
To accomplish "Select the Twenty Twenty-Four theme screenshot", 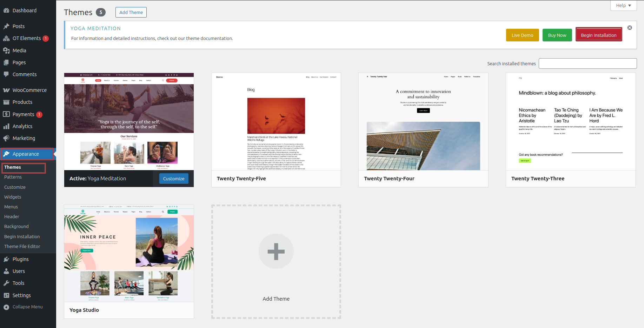I will tap(423, 121).
